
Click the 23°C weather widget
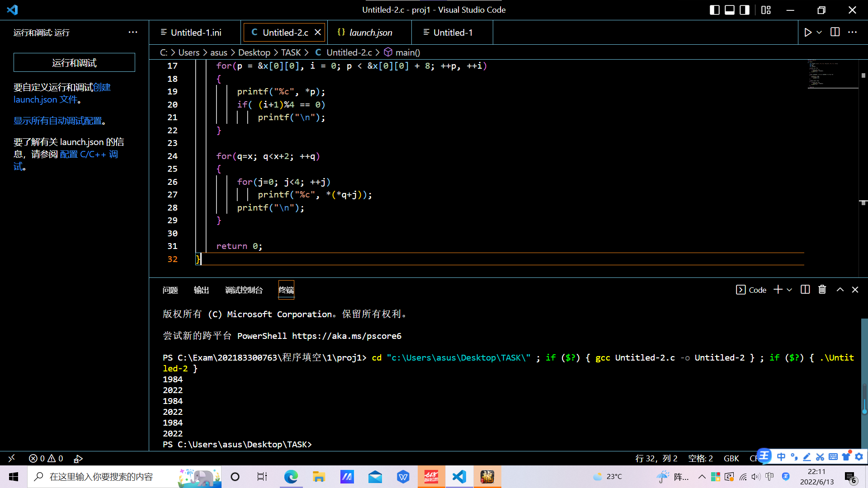click(608, 477)
